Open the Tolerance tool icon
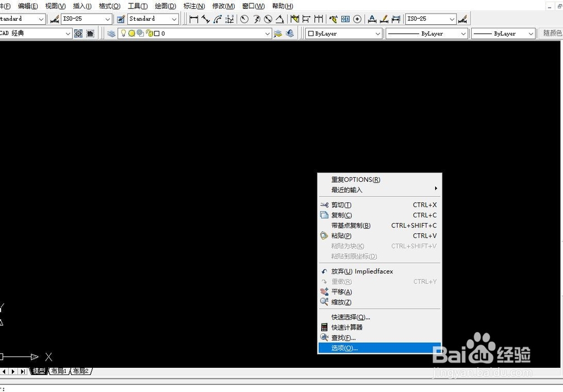The image size is (563, 392). [346, 19]
